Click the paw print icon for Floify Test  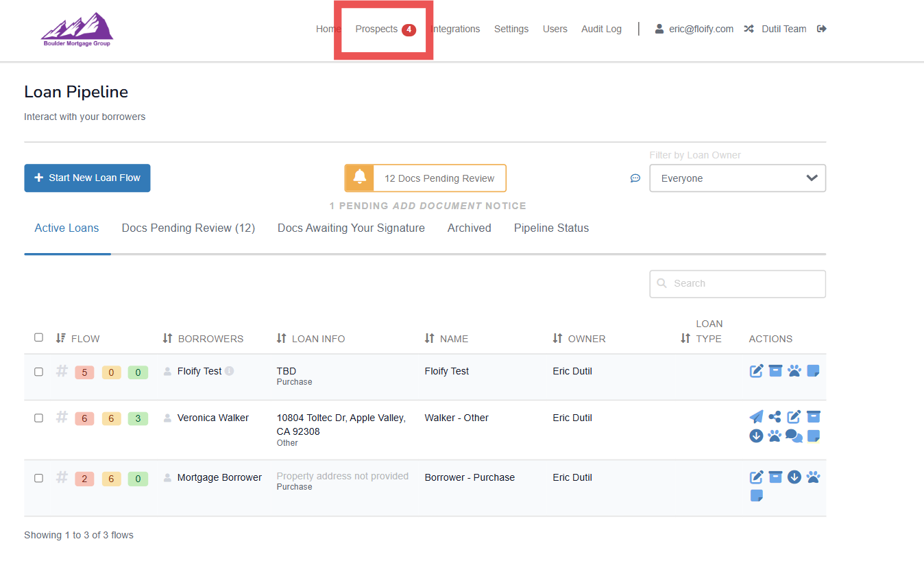coord(794,371)
